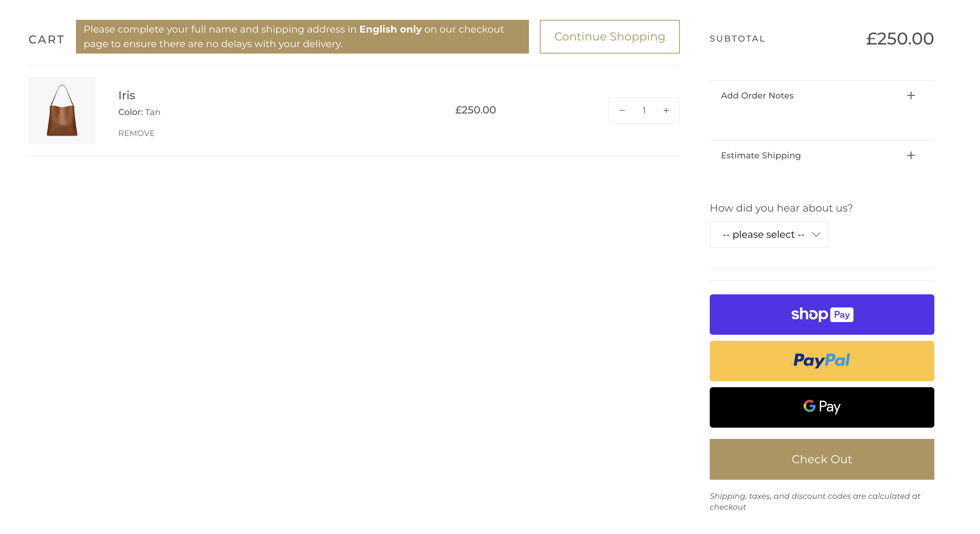Increase Iris quantity with plus icon
Image resolution: width=980 pixels, height=534 pixels.
666,110
